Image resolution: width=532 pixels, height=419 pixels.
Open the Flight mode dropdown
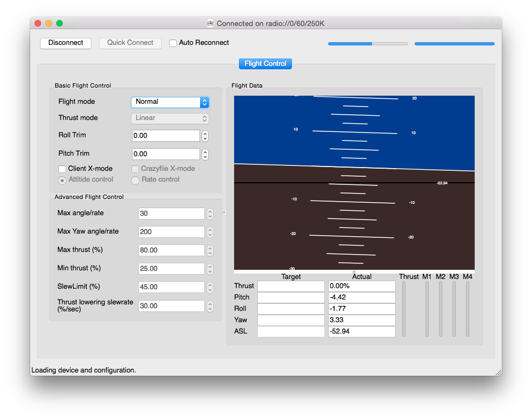tap(170, 102)
